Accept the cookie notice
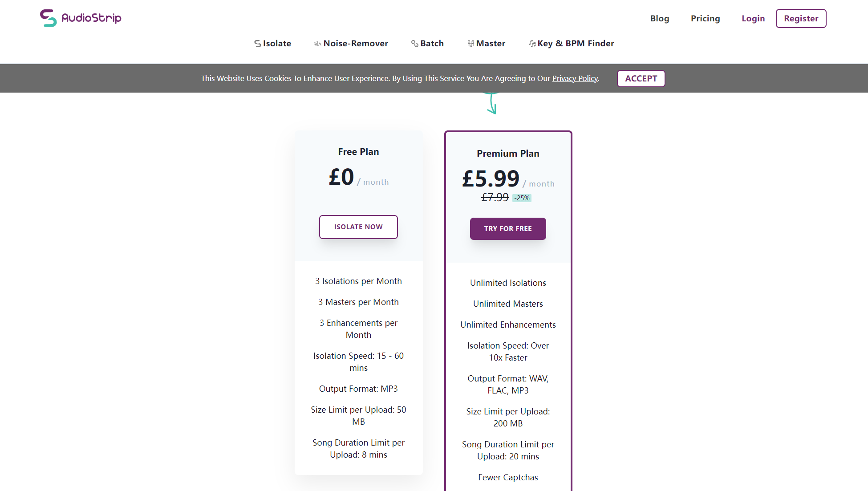Image resolution: width=868 pixels, height=491 pixels. coord(641,78)
